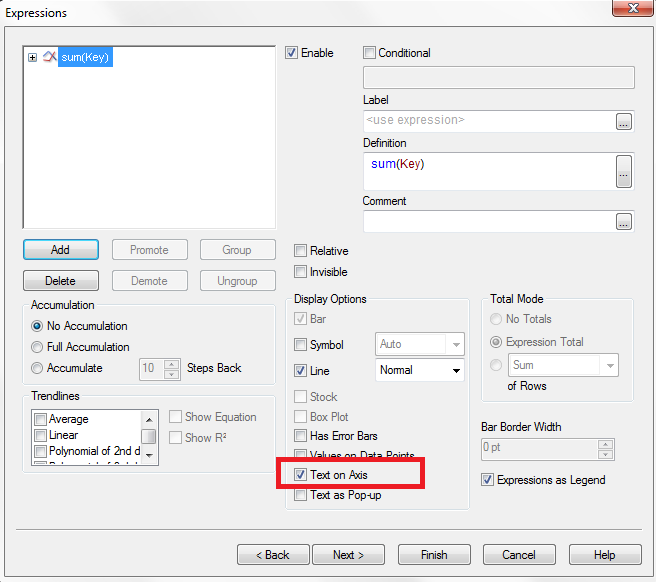Check the Relative checkbox
Image resolution: width=656 pixels, height=582 pixels.
pos(300,251)
